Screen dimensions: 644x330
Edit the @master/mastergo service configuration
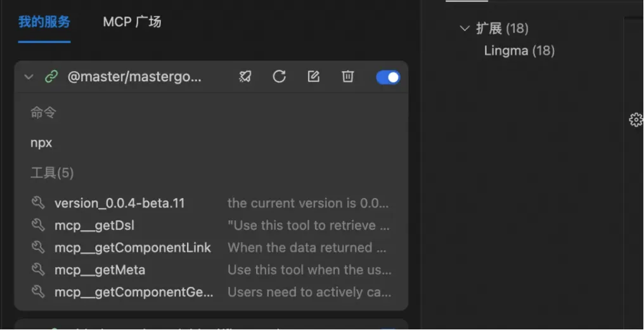pos(313,77)
